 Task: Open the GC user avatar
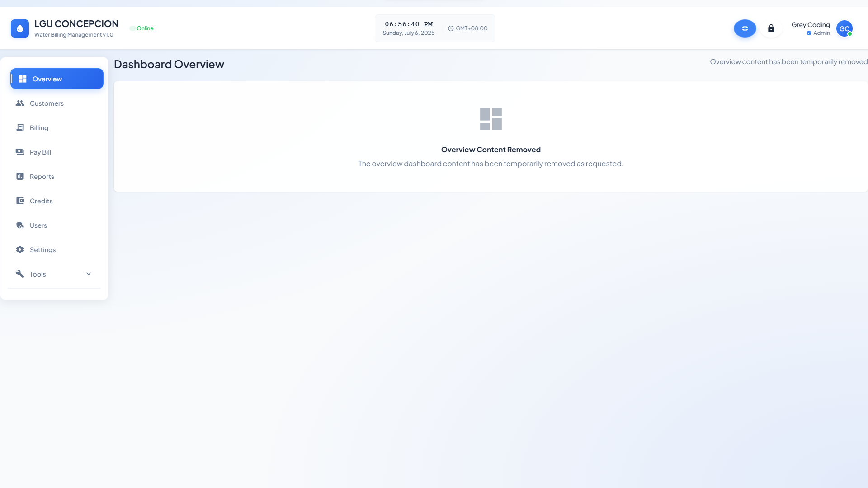844,28
